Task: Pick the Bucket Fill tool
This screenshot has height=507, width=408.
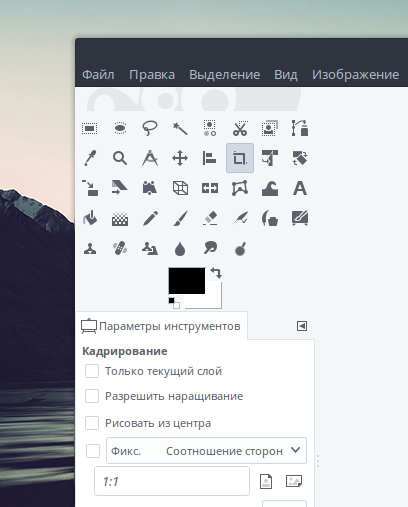Action: coord(90,218)
